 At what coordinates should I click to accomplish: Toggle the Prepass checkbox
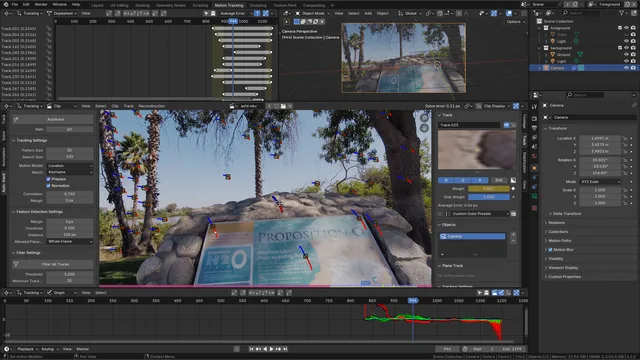pos(49,179)
